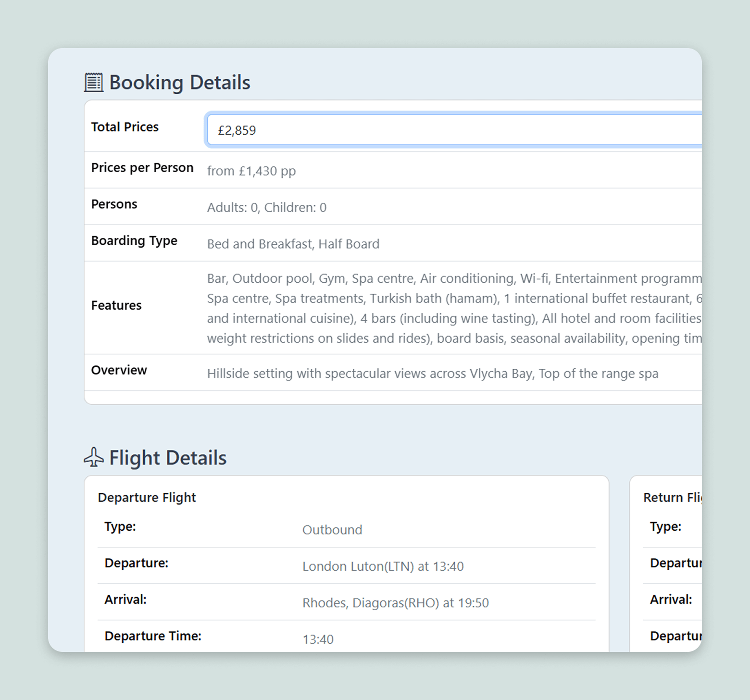750x700 pixels.
Task: Click the 'Bed and Breakfast, Half Board' value
Action: pos(293,244)
